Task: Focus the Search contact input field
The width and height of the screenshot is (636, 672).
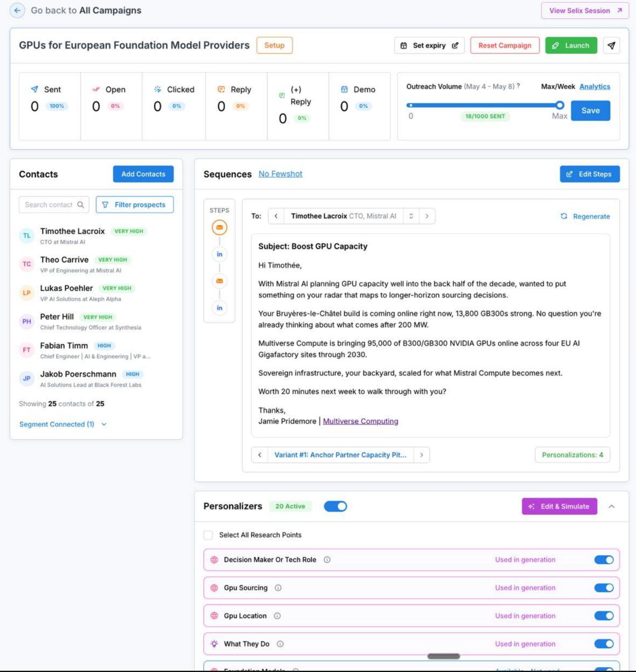Action: point(54,205)
